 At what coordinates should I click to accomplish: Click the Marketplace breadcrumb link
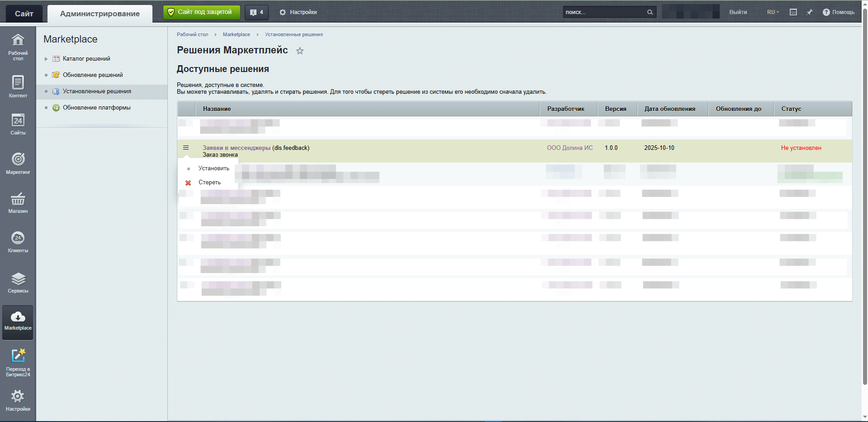point(236,34)
